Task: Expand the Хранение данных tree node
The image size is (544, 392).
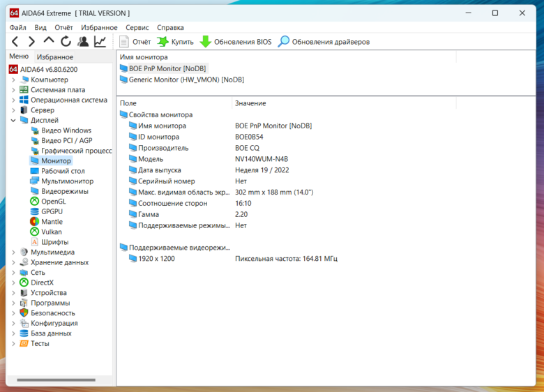Action: [x=13, y=262]
